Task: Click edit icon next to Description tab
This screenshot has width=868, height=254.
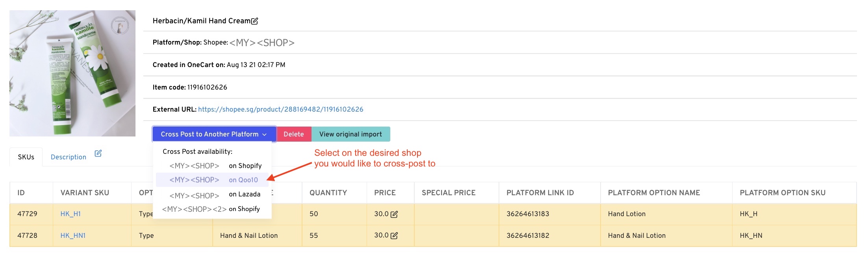Action: click(x=98, y=153)
